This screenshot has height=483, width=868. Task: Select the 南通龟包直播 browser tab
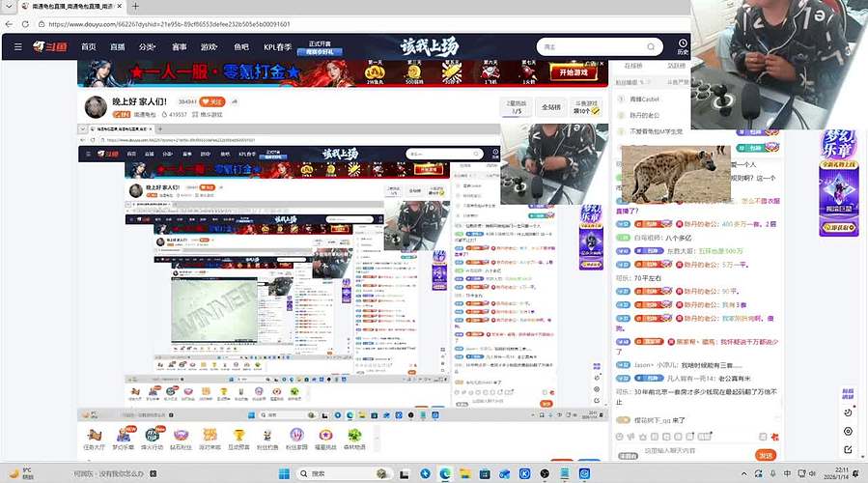click(x=71, y=6)
